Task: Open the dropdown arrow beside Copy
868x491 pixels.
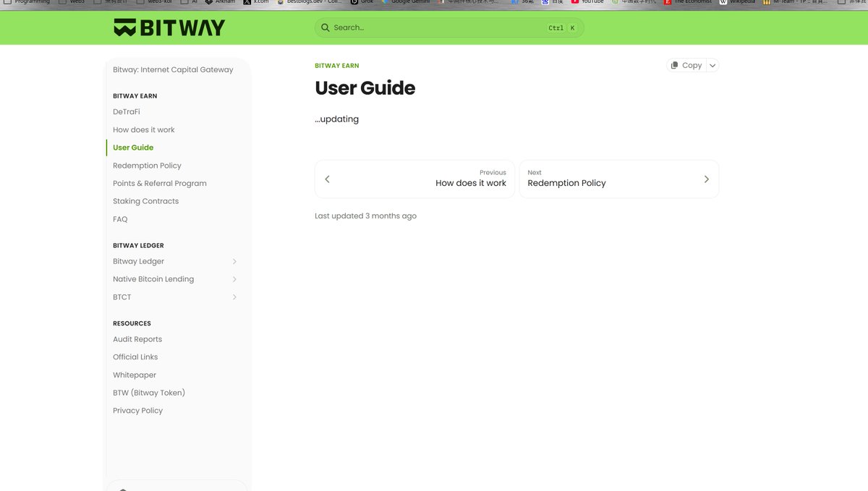Action: (712, 65)
